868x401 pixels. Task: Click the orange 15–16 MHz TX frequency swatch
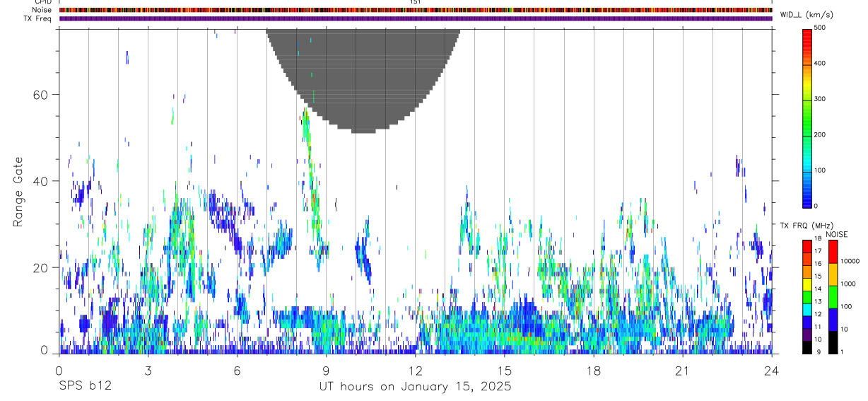807,272
